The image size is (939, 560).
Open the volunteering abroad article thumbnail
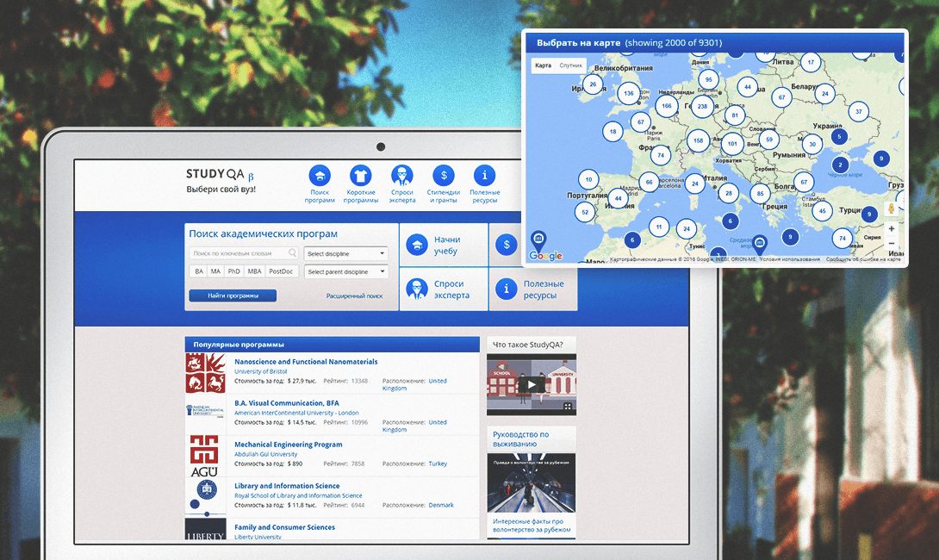pos(532,482)
